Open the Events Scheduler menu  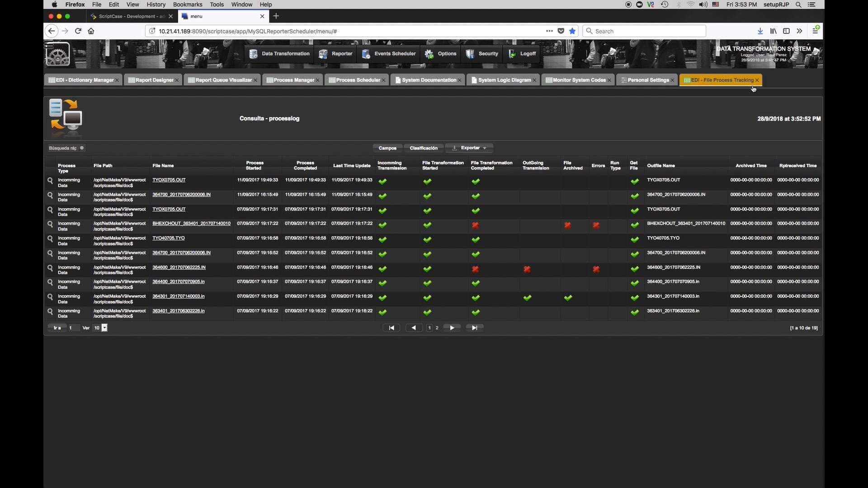[x=389, y=54]
